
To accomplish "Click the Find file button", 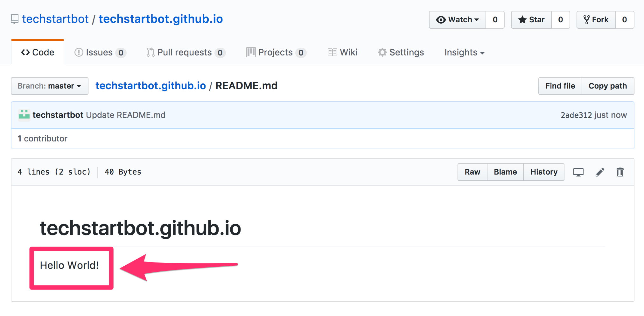I will click(x=560, y=86).
